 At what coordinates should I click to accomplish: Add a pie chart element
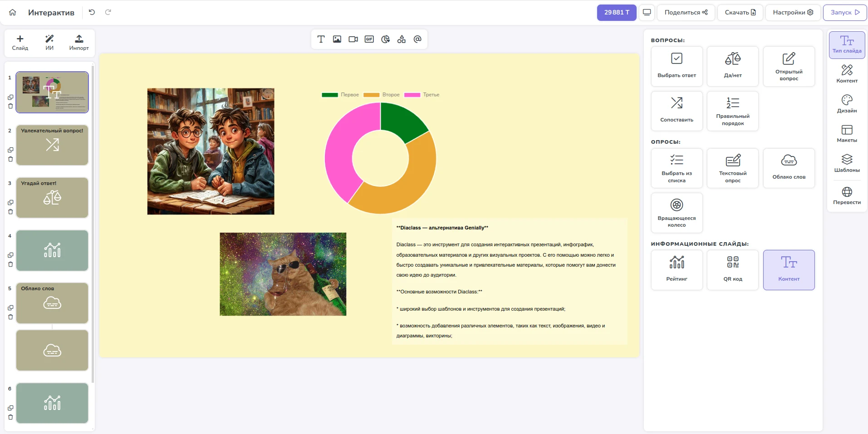[x=385, y=39]
